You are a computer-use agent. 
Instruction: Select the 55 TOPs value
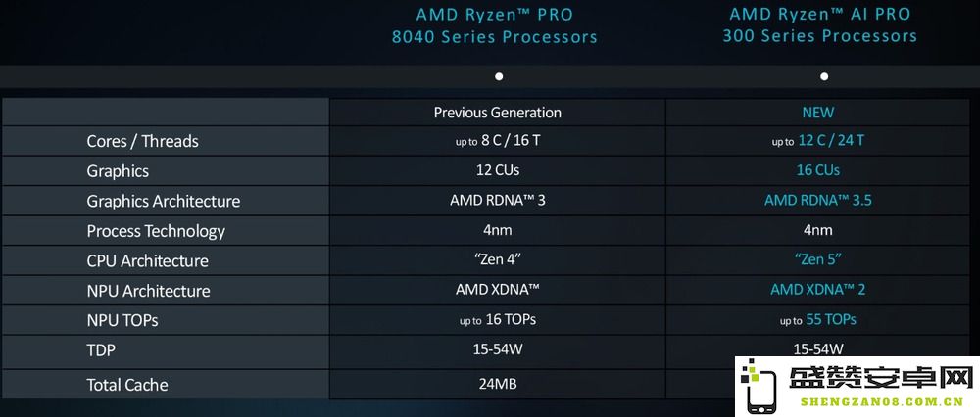click(x=831, y=320)
